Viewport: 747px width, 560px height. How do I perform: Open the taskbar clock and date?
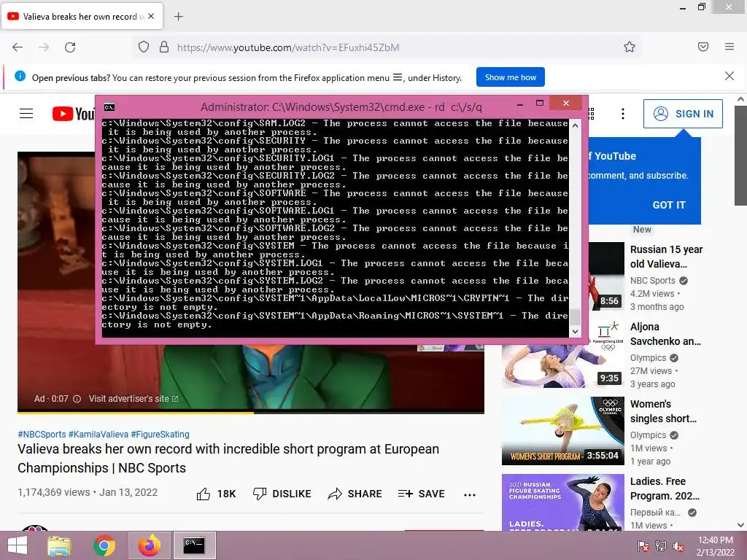[x=715, y=546]
